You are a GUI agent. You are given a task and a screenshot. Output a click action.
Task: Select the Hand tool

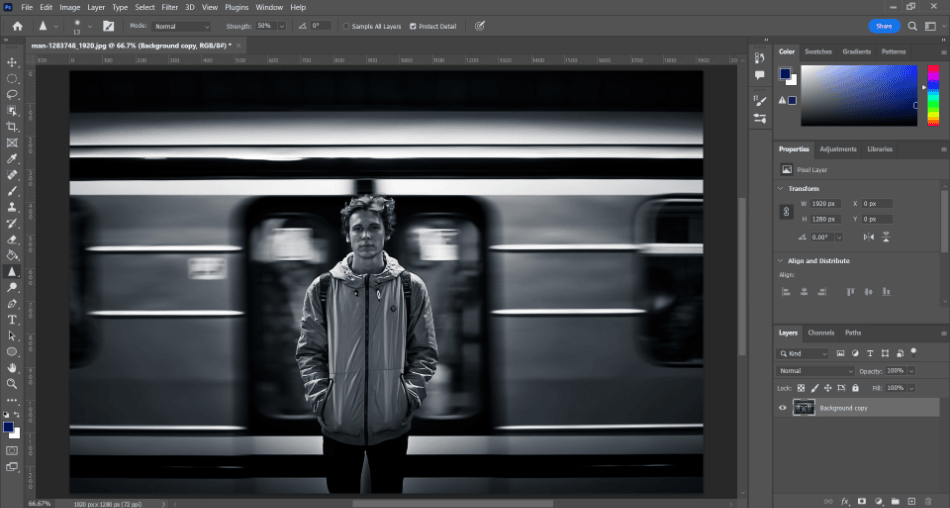pos(12,368)
